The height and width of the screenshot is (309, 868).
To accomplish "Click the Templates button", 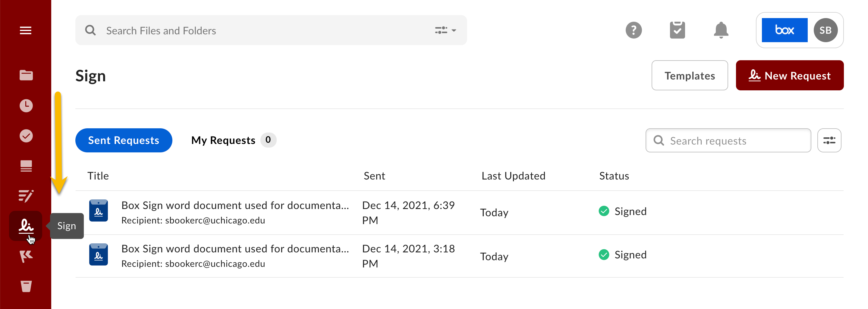I will click(x=689, y=76).
